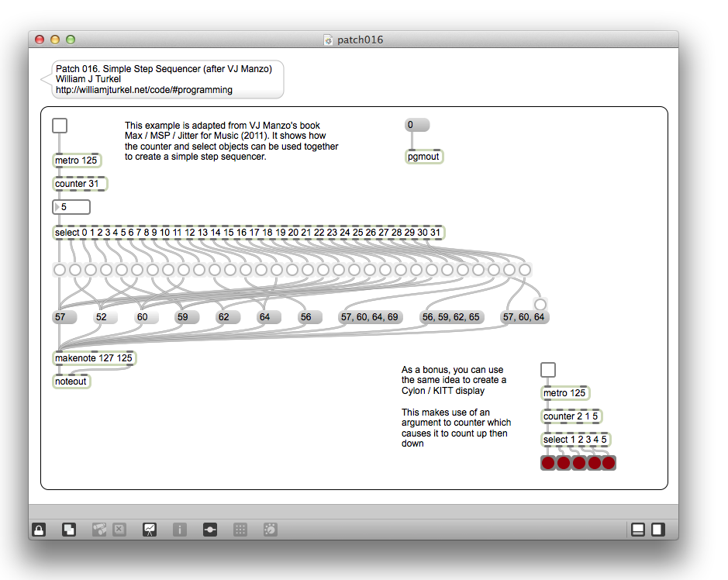
Task: Click the grid icon in bottom toolbar
Action: point(240,530)
